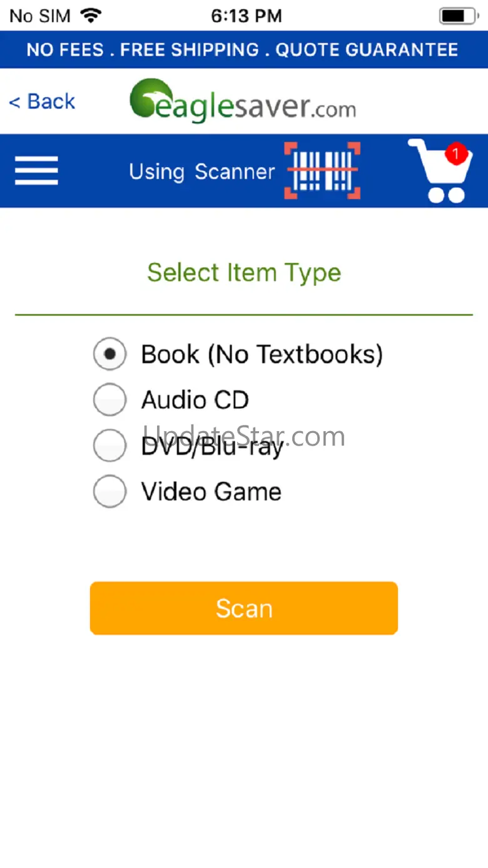Go back using the Back link
Viewport: 488px width, 868px height.
click(42, 101)
